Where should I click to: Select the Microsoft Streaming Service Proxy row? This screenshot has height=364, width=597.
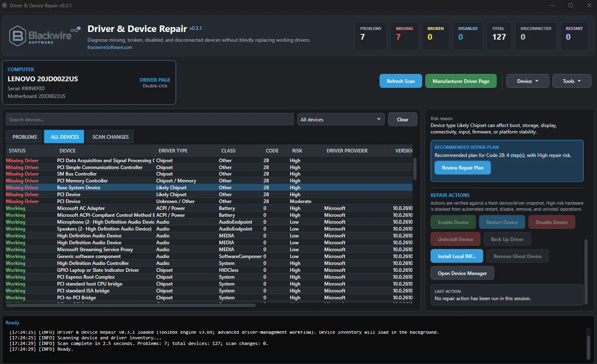[x=209, y=250]
